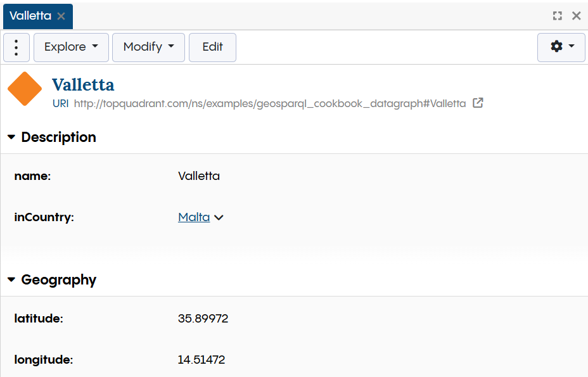This screenshot has width=588, height=377.
Task: Click the longitude value 14.51472
Action: pyautogui.click(x=201, y=360)
